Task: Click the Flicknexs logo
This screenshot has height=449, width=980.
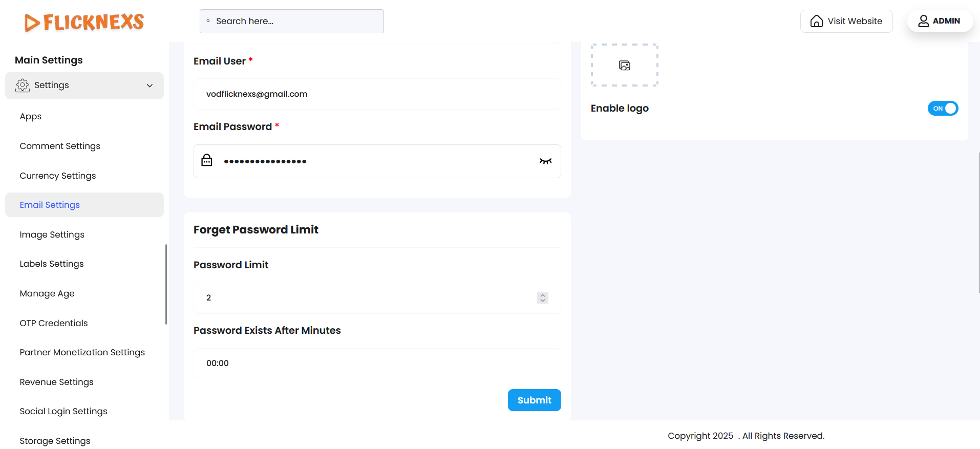Action: (84, 22)
